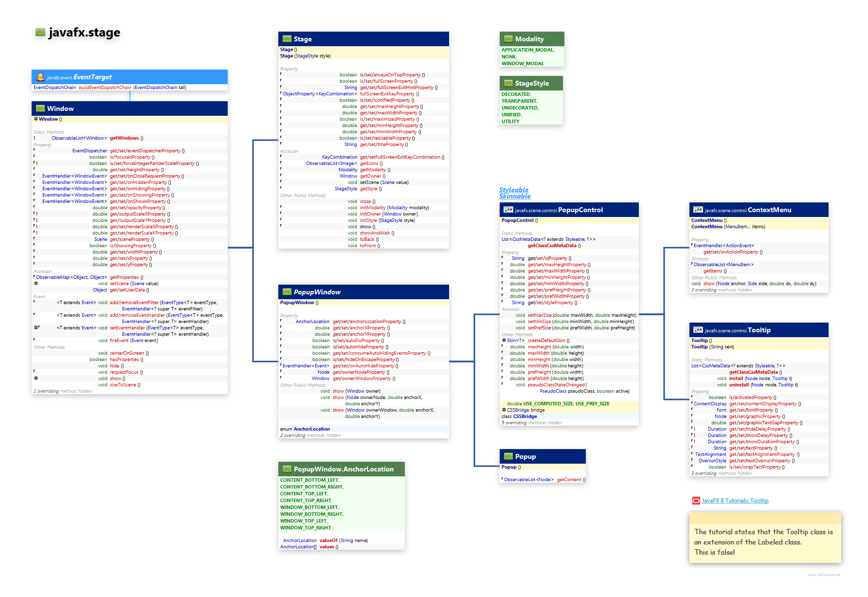Click the Stage class header icon
Image resolution: width=868 pixels, height=597 pixels.
click(287, 39)
